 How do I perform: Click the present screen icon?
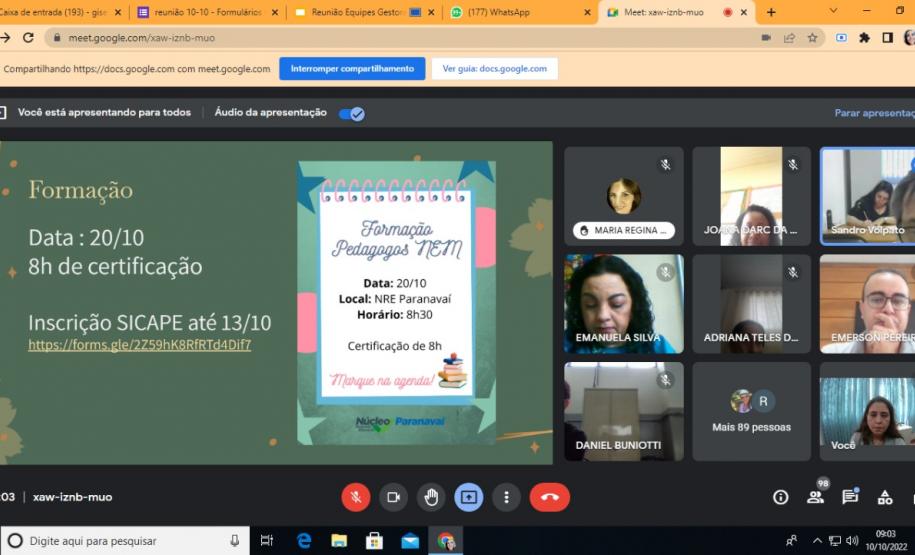point(469,497)
